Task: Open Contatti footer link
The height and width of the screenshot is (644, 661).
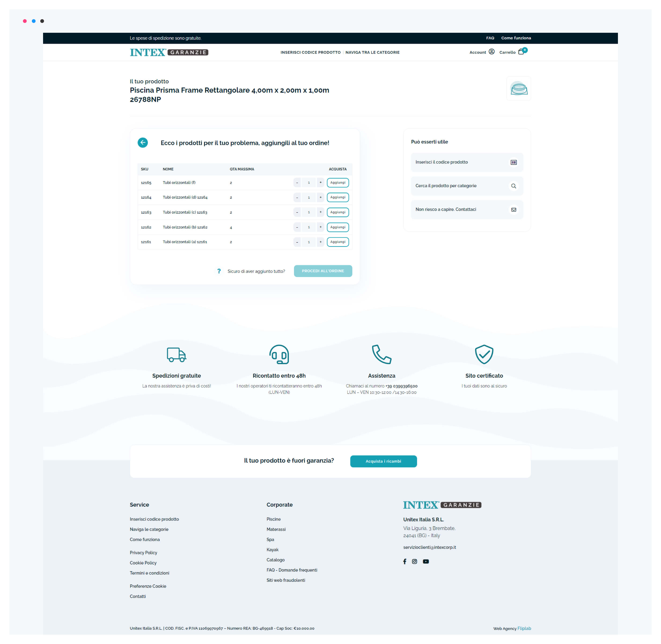Action: click(138, 596)
